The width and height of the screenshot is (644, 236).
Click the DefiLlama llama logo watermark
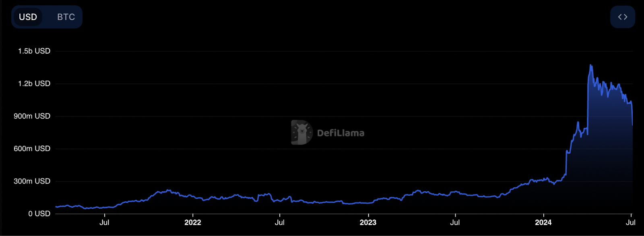pos(301,132)
